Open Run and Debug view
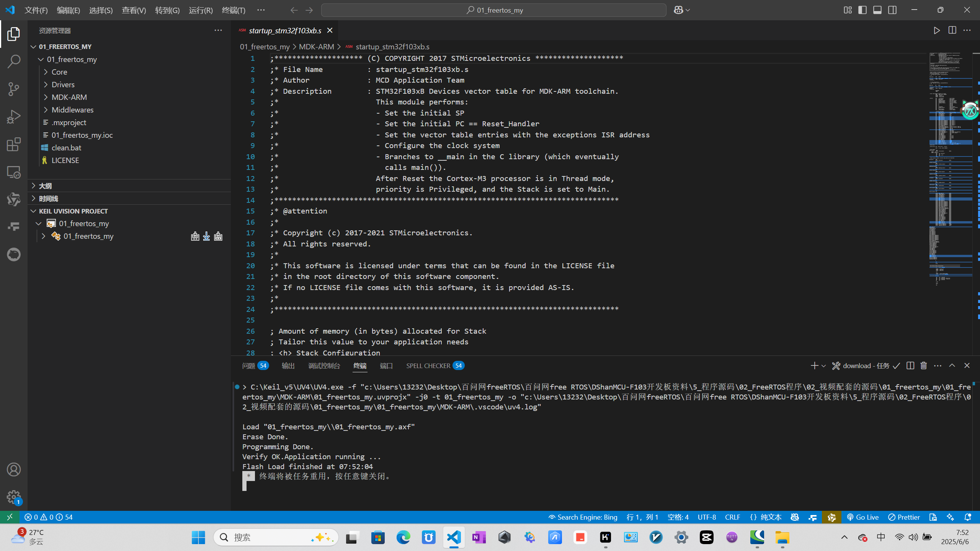Image resolution: width=980 pixels, height=551 pixels. point(14,117)
